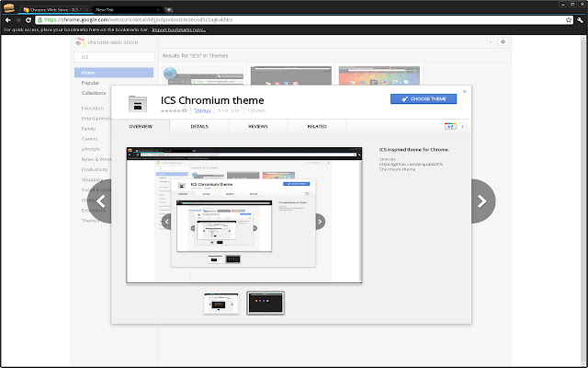This screenshot has width=588, height=368.
Task: Open the Productivity category
Action: pos(95,169)
